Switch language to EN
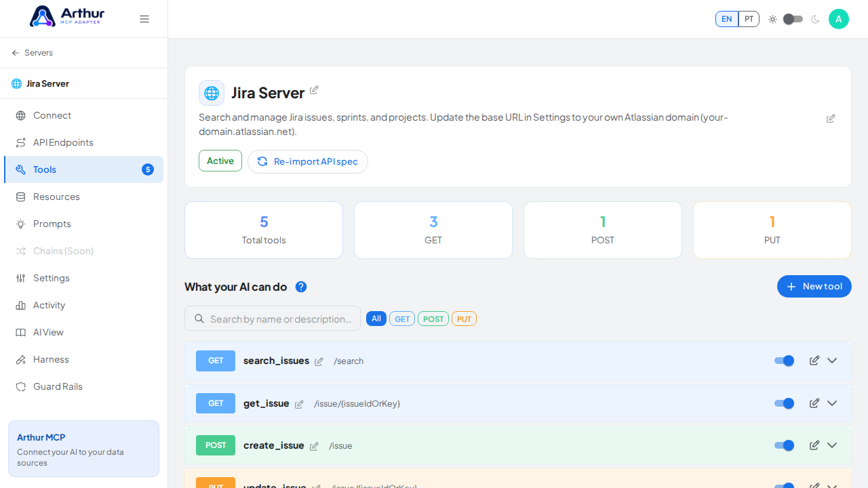868x488 pixels. point(727,19)
